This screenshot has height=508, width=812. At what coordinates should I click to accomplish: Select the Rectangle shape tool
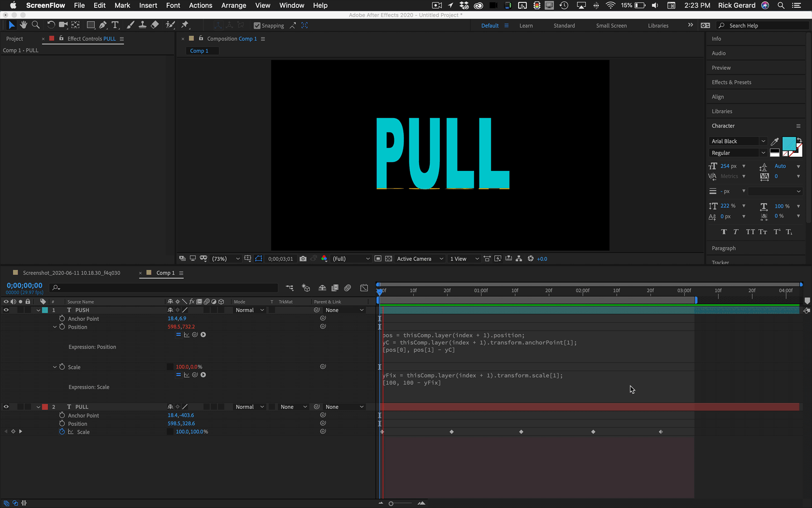coord(90,25)
